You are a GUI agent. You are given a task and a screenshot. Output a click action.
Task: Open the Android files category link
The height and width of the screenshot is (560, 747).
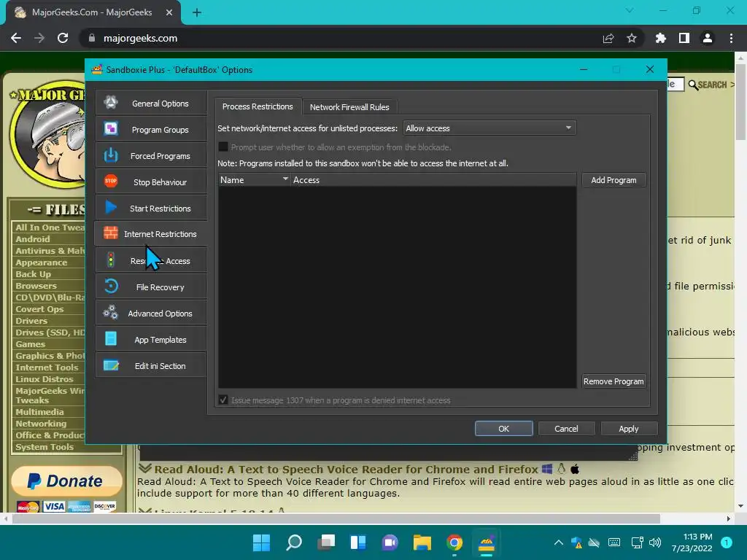[32, 239]
